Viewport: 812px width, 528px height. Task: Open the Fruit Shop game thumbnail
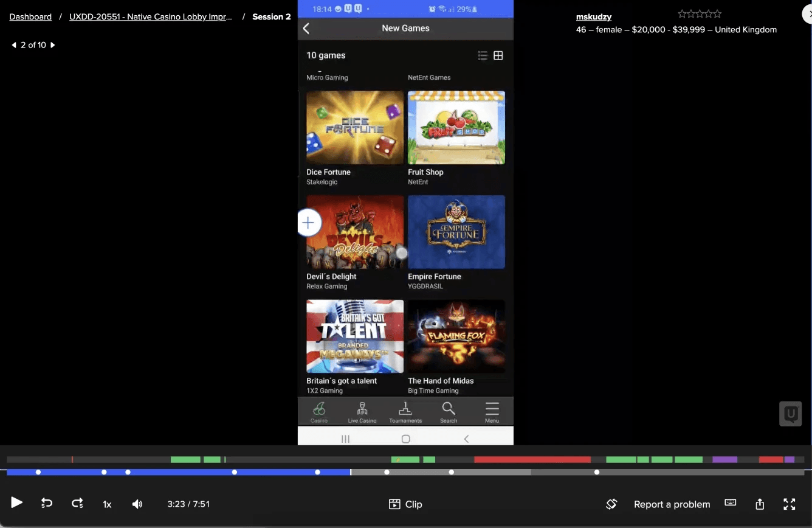(456, 128)
